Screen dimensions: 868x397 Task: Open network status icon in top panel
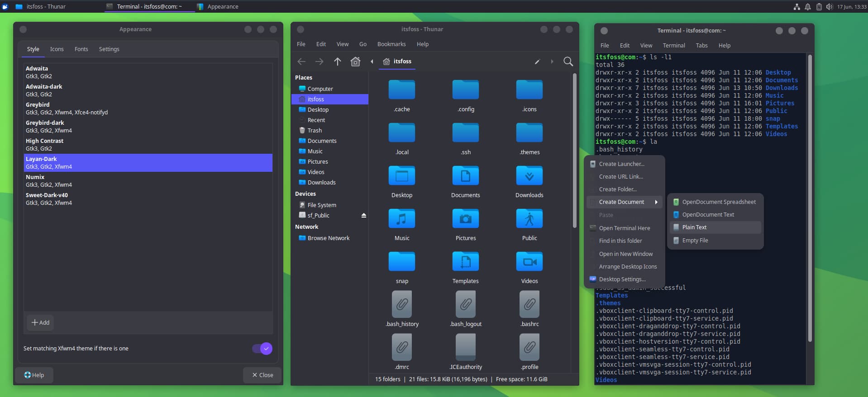pos(797,7)
